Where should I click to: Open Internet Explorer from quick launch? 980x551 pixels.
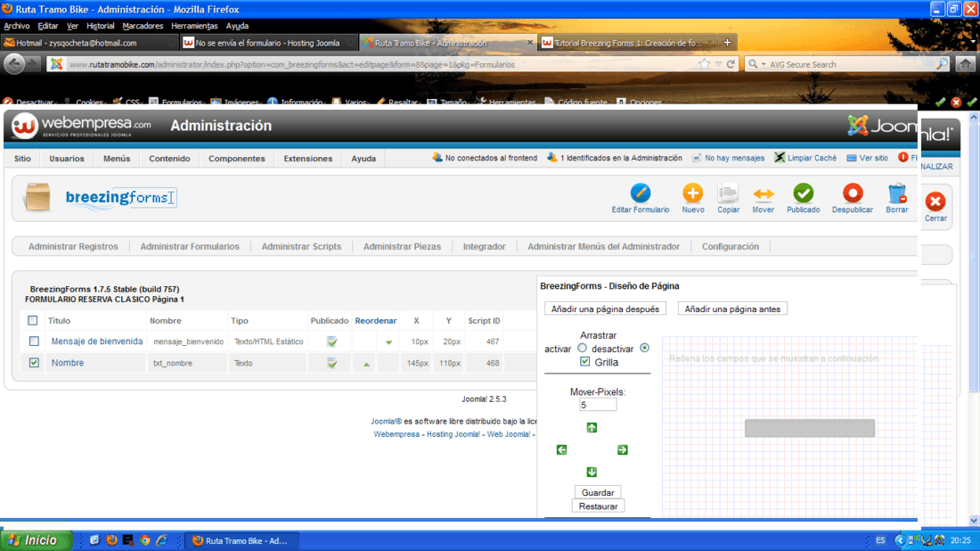(x=161, y=540)
